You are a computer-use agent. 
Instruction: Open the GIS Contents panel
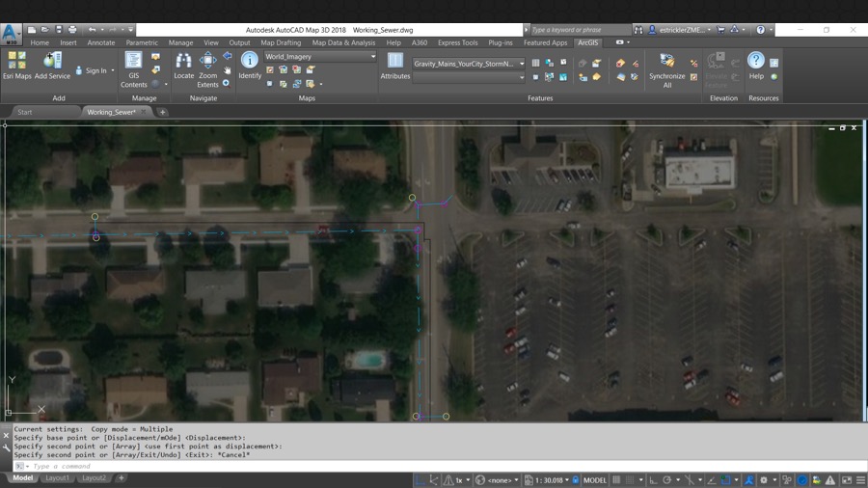pyautogui.click(x=133, y=69)
